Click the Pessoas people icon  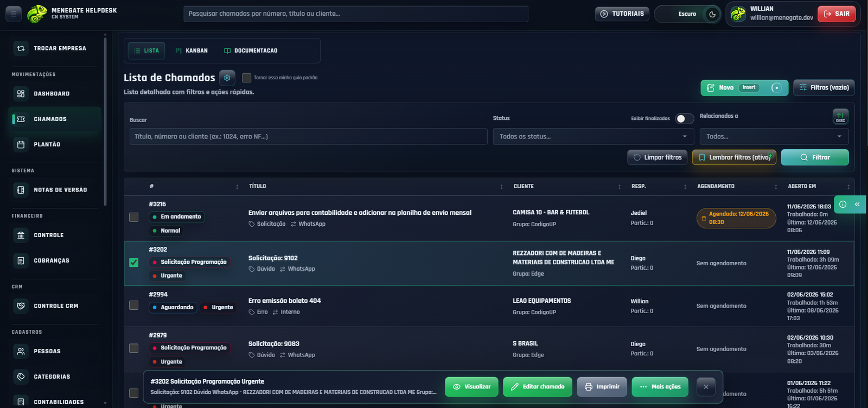(21, 351)
